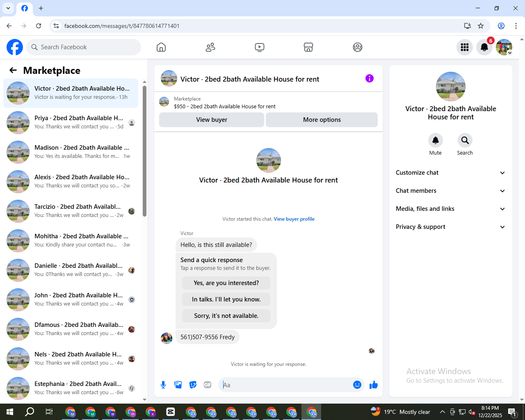The width and height of the screenshot is (525, 420).
Task: Open a new browser tab
Action: (41, 8)
